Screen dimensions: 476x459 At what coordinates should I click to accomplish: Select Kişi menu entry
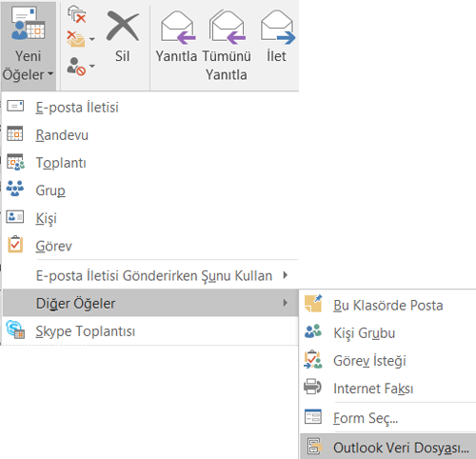149,218
